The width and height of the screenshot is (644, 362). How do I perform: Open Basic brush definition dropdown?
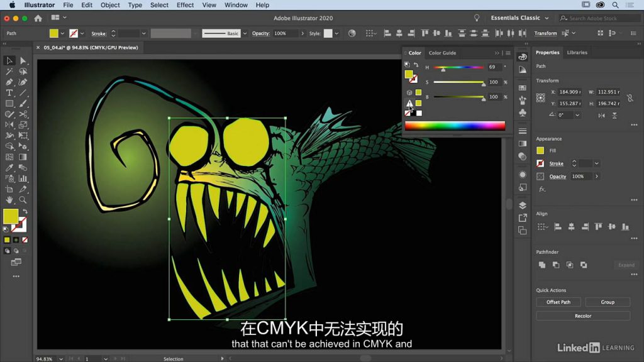(x=245, y=34)
